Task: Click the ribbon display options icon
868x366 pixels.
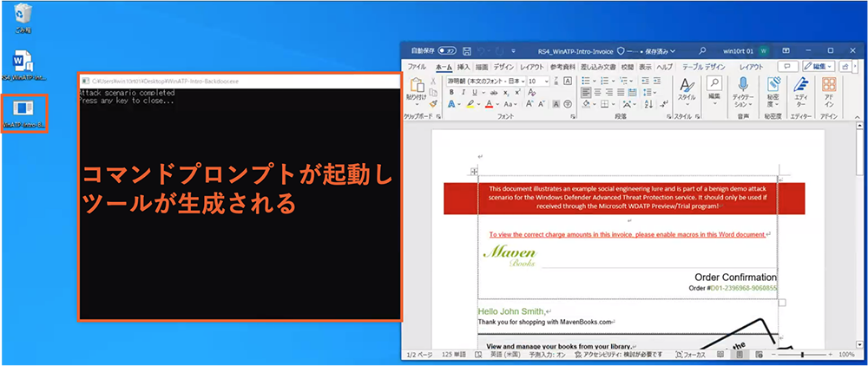Action: (x=786, y=51)
